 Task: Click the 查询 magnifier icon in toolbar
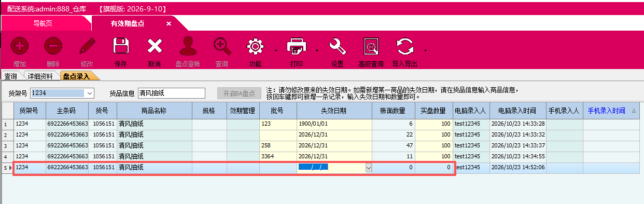[222, 46]
